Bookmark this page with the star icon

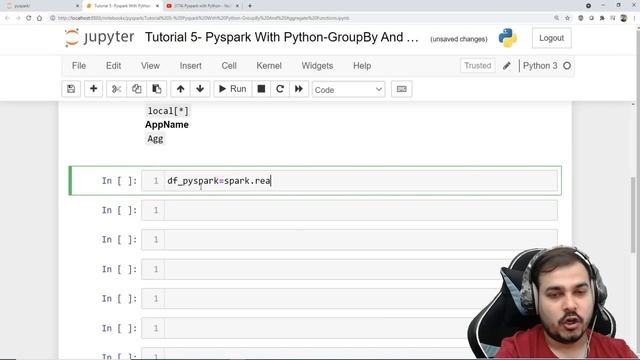pyautogui.click(x=567, y=18)
